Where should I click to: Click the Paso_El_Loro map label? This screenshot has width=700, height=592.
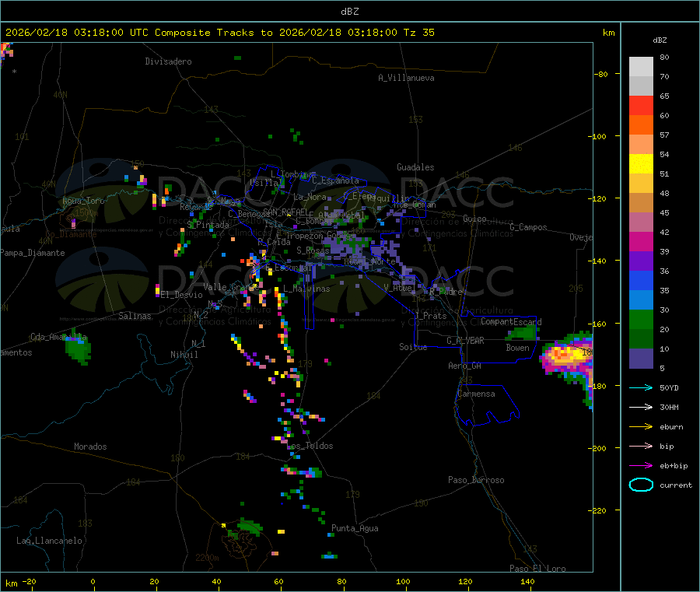(x=537, y=569)
